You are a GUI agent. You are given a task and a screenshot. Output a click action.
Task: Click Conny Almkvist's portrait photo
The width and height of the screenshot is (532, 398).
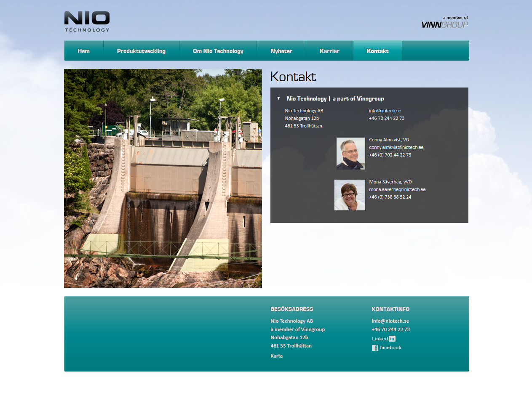(x=351, y=154)
